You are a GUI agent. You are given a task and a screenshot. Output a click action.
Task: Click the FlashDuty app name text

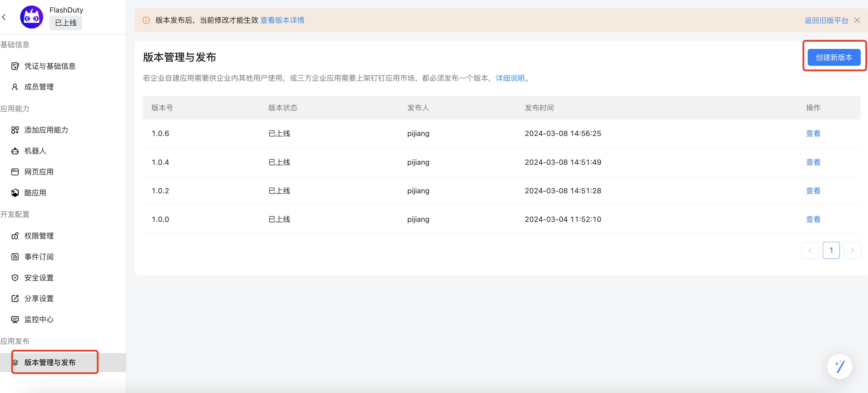(x=66, y=10)
